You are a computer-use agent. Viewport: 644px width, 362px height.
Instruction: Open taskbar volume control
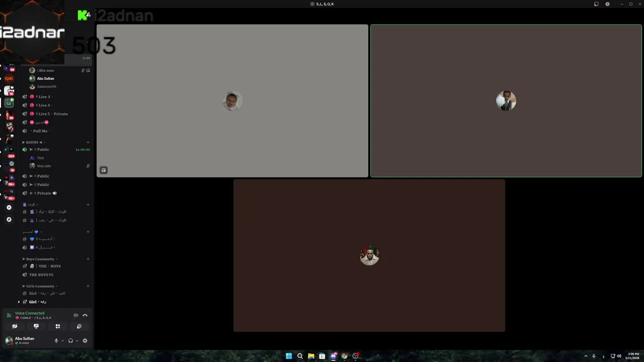pos(619,356)
